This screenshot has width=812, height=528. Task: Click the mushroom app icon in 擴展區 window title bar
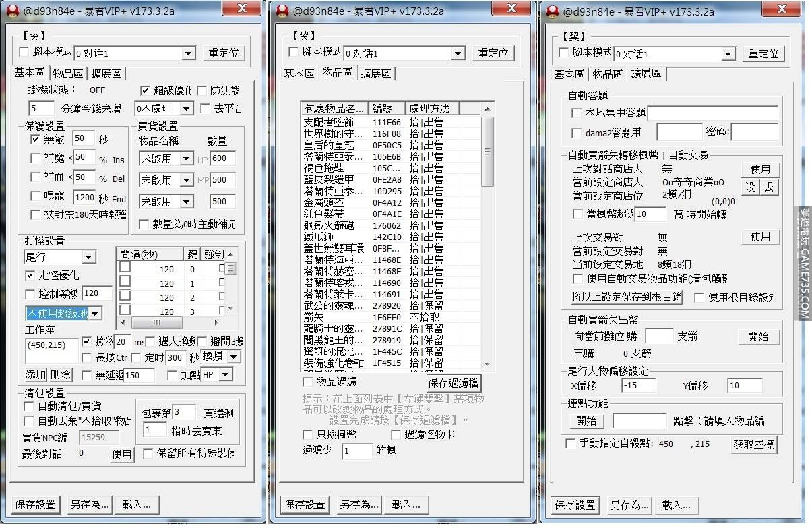coord(553,11)
